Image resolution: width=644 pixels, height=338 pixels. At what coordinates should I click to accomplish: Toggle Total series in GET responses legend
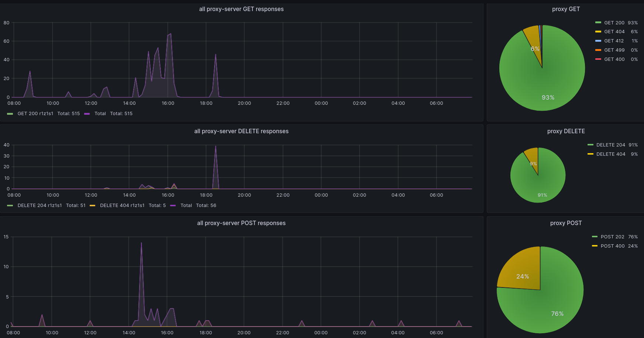pyautogui.click(x=100, y=114)
